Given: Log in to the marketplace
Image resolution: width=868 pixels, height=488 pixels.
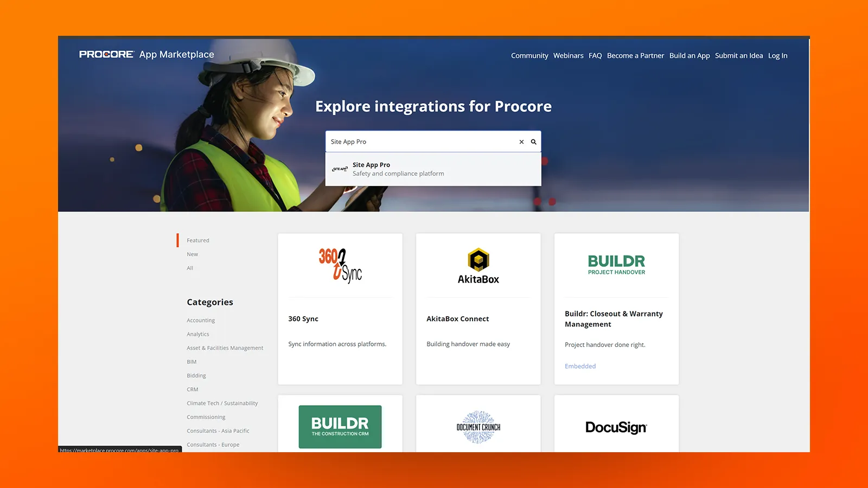Looking at the screenshot, I should click(777, 55).
